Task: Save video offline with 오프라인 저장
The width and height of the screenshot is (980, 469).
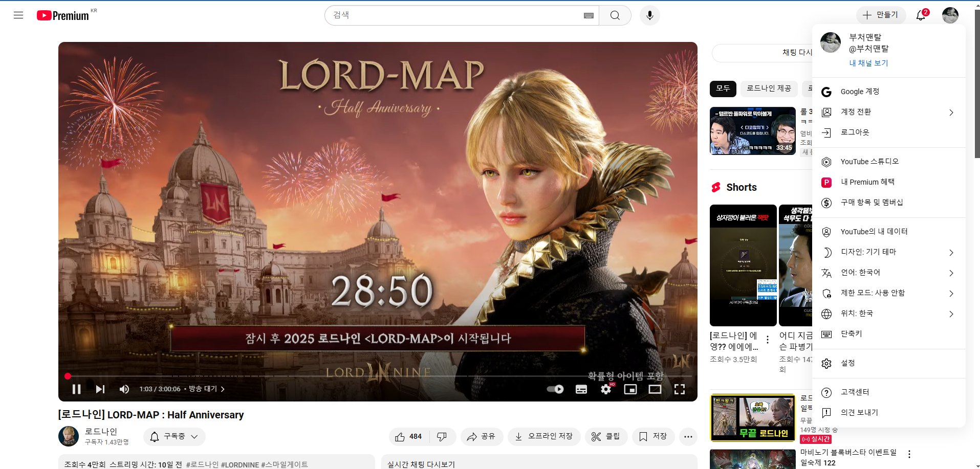Action: (x=544, y=436)
